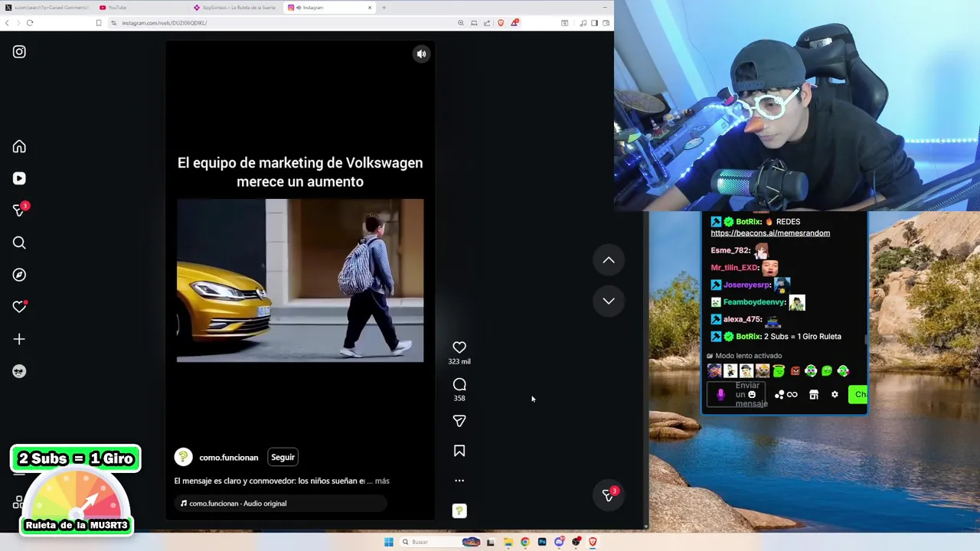
Task: Like the reel with 323 mil likes
Action: tap(459, 347)
